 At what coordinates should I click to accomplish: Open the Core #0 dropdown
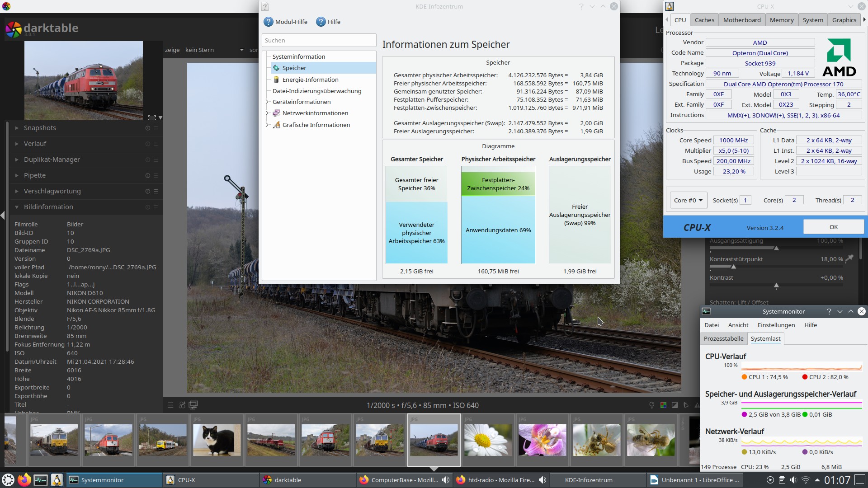pyautogui.click(x=688, y=200)
